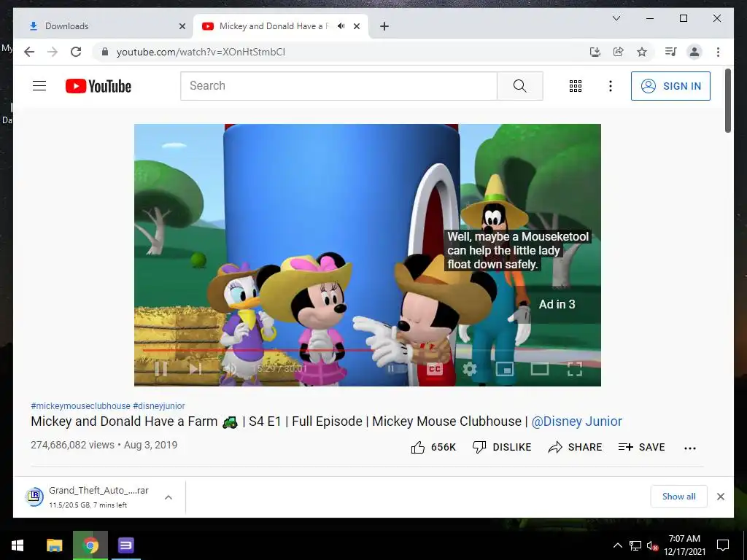Open the Chrome profile avatar

(694, 52)
